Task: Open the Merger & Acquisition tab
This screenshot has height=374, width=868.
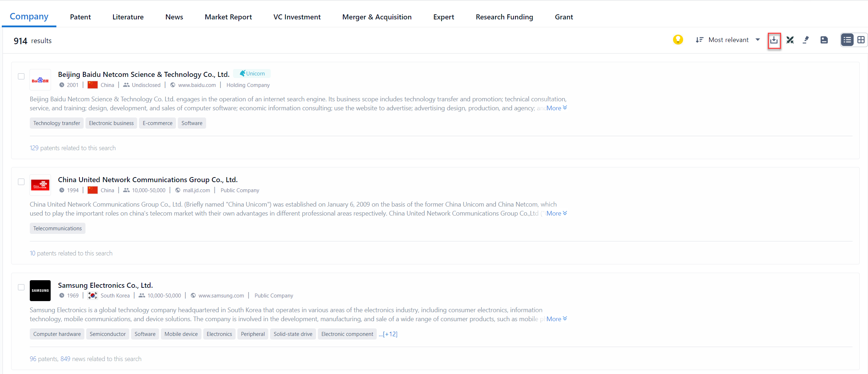Action: 377,17
